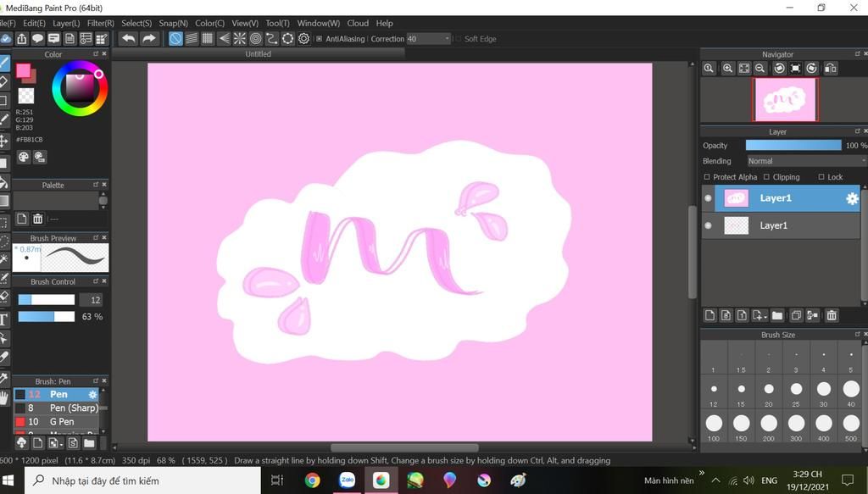Click the pink foreground color swatch
The height and width of the screenshot is (494, 868).
[x=23, y=71]
